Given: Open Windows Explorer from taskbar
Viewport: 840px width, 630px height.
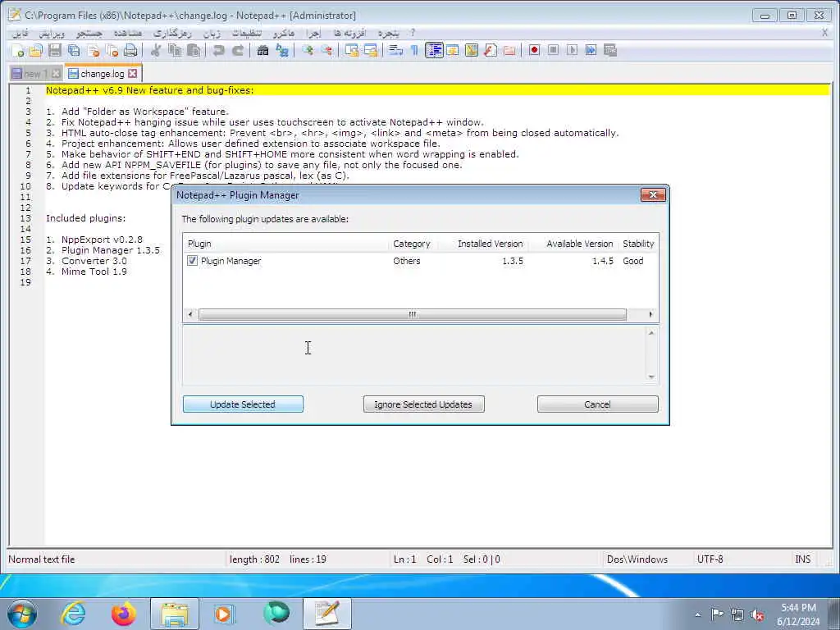Looking at the screenshot, I should 175,614.
